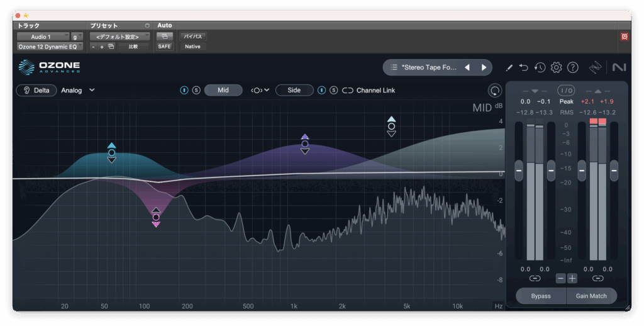Click the pencil edit icon
This screenshot has width=644, height=326.
click(509, 67)
